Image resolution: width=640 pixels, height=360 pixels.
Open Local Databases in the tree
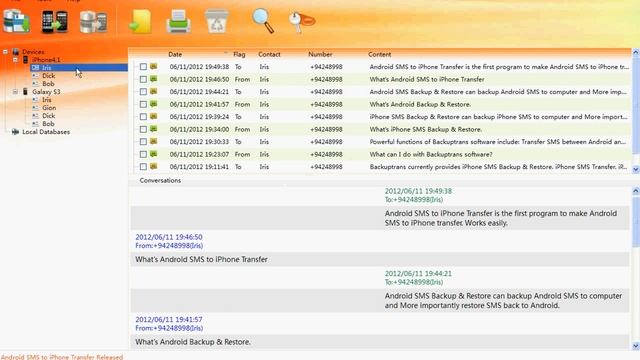[x=46, y=132]
